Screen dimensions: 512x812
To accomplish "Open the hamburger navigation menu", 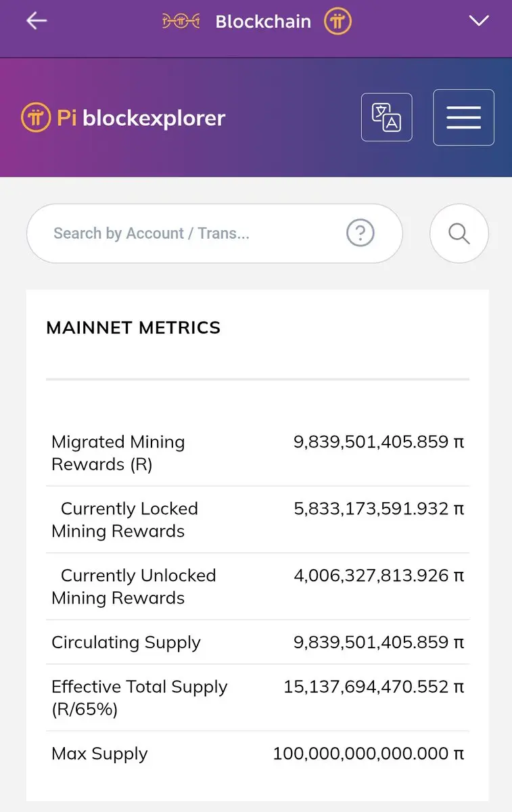I will (463, 118).
